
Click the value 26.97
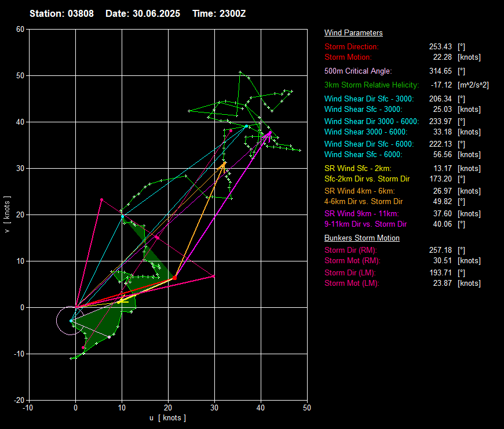pos(442,191)
